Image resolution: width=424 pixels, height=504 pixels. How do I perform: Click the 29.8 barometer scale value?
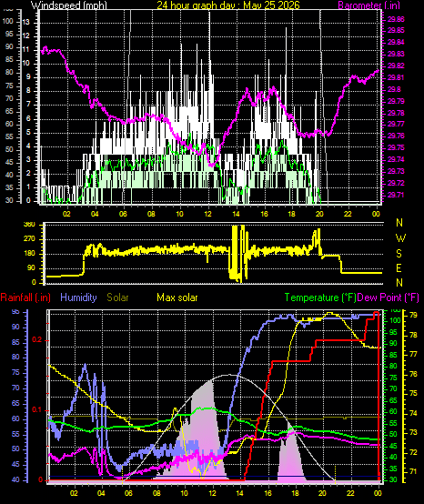(394, 89)
